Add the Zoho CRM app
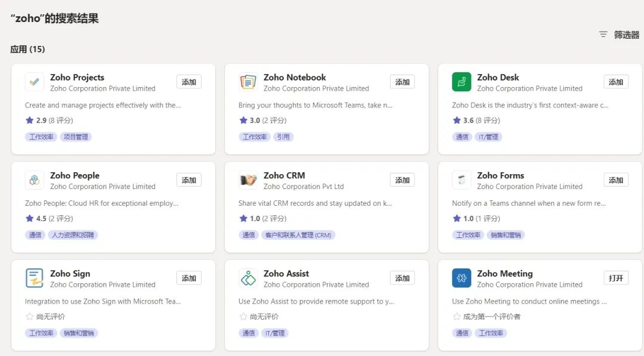The width and height of the screenshot is (644, 356). tap(402, 180)
